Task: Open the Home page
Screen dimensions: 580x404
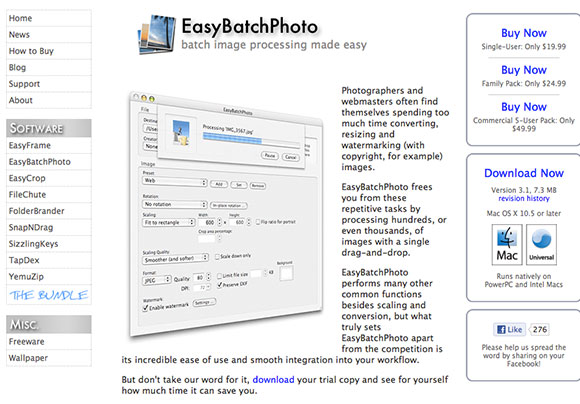Action: coord(48,18)
